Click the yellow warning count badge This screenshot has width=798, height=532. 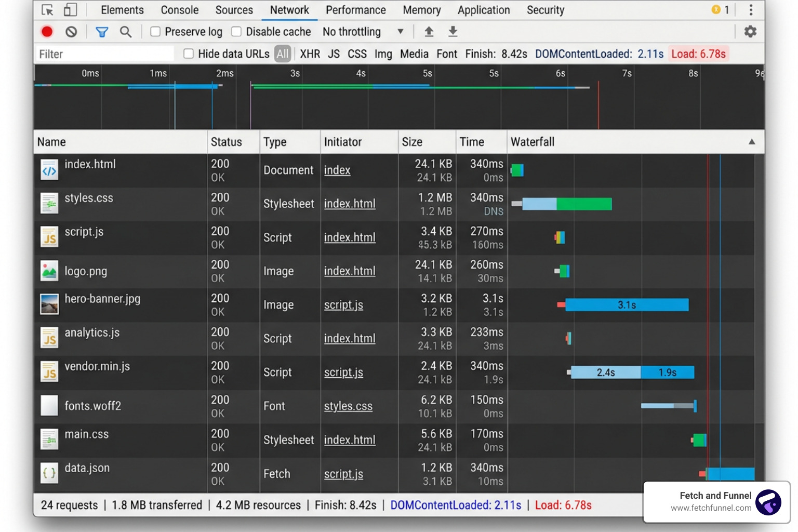721,9
